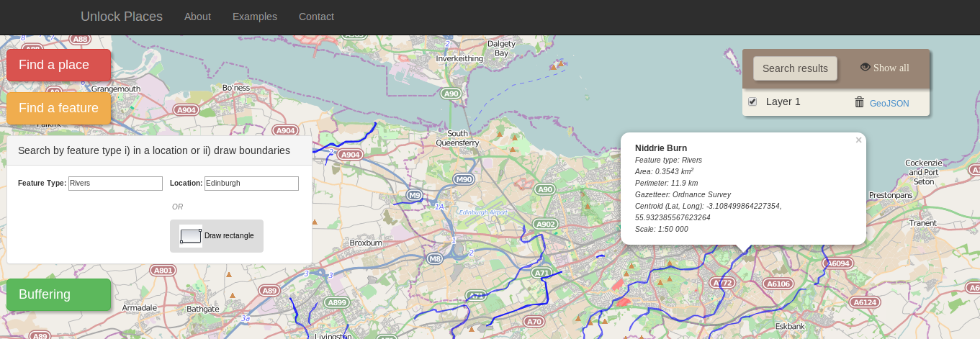Download Layer 1 as GeoJSON
980x339 pixels.
coord(889,104)
